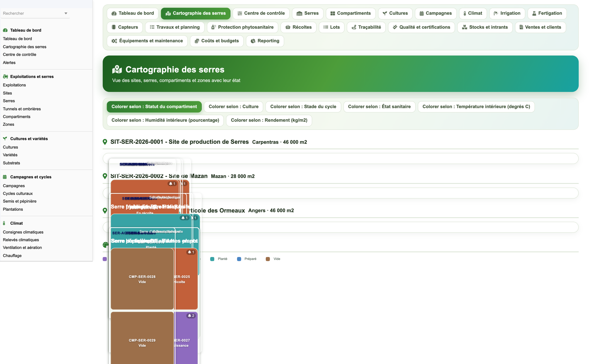Open Relevés climatiques in the sidebar
Screen dimensions: 589x364
tap(21, 240)
